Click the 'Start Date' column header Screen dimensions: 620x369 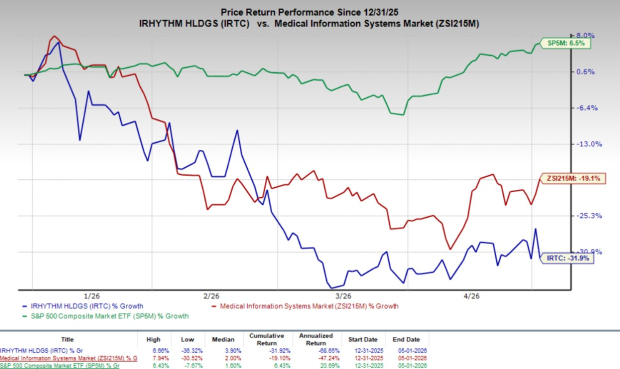[363, 339]
